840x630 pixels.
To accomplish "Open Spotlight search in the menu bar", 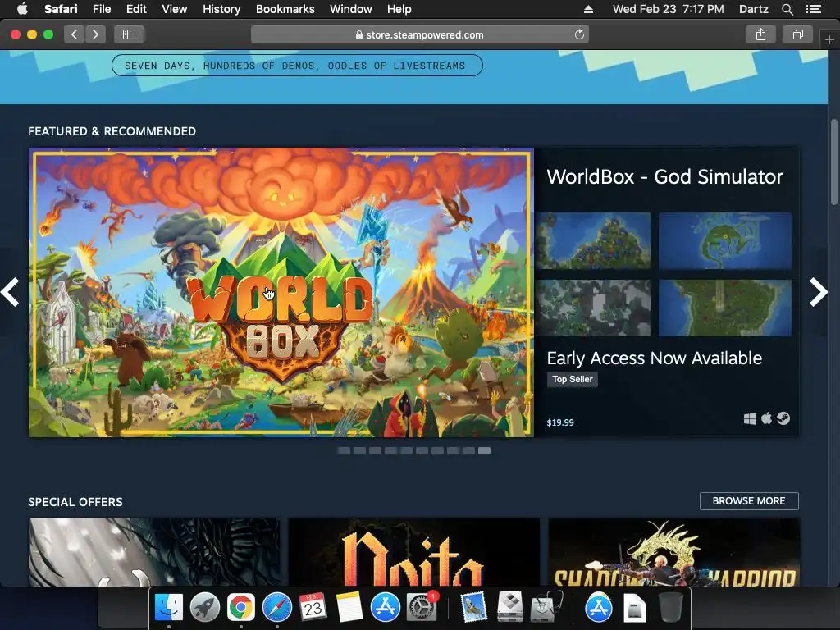I will pyautogui.click(x=787, y=9).
